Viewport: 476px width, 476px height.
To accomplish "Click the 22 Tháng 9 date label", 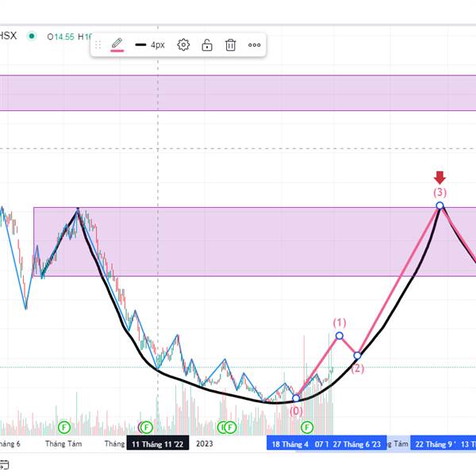I will click(x=436, y=444).
